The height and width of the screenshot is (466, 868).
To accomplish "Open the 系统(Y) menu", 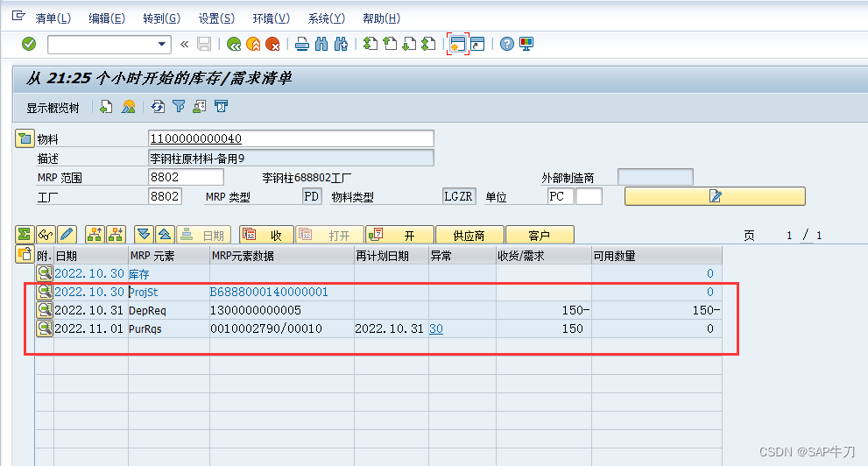I will (326, 18).
